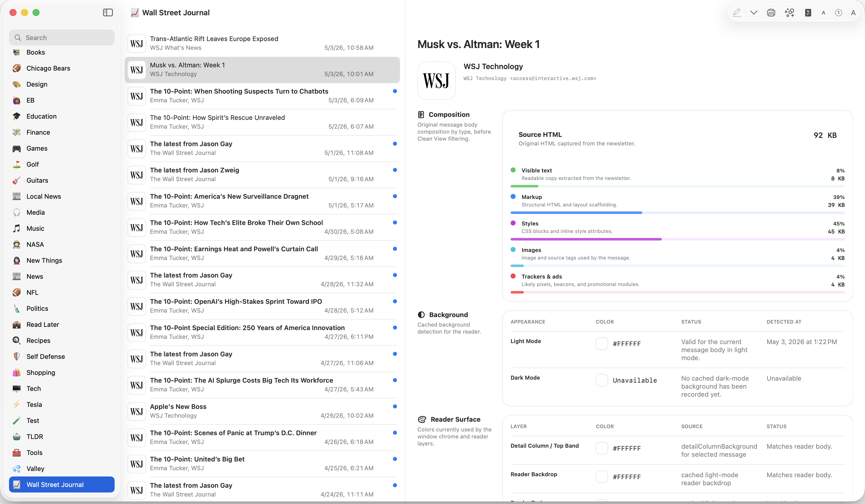Viewport: 865px width, 504px height.
Task: Click the Media headphones icon
Action: tap(17, 212)
